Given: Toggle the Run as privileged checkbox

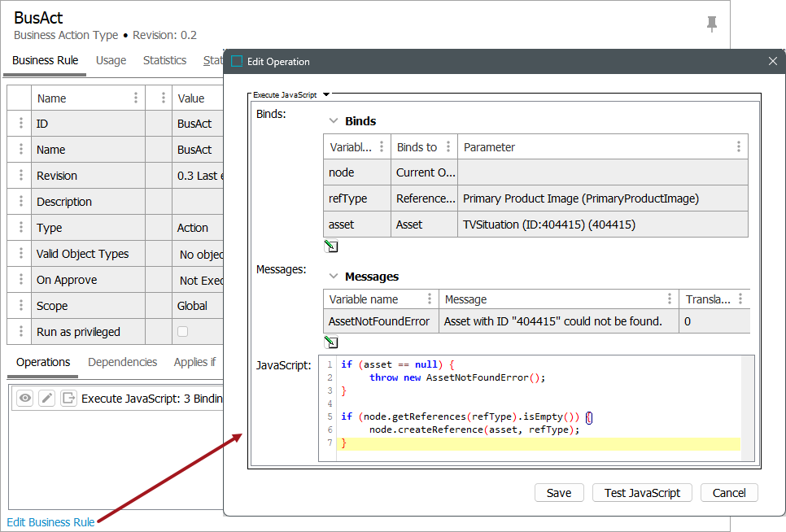Looking at the screenshot, I should click(x=183, y=332).
